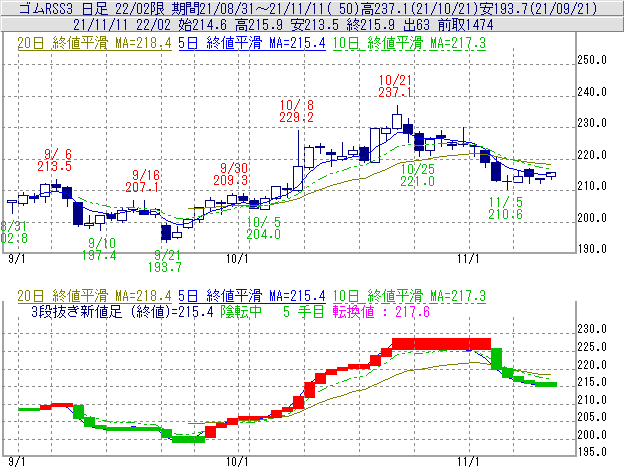Click the 10/8 229.2 high label

tap(296, 111)
